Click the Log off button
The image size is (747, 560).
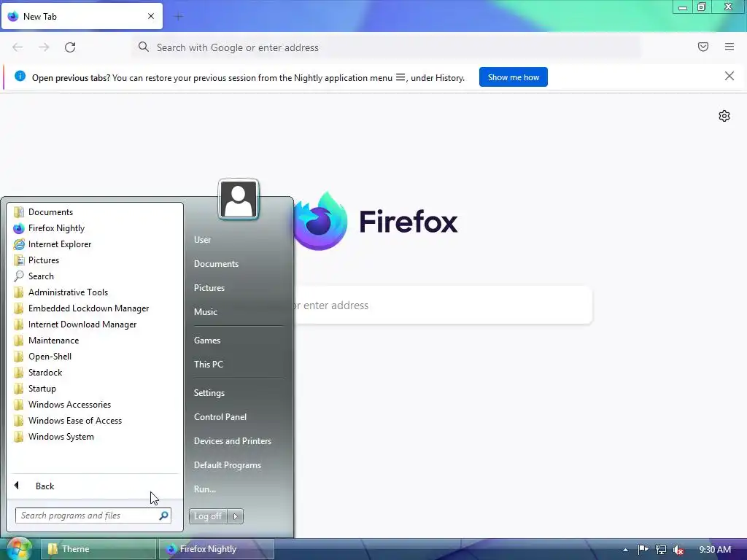(208, 516)
